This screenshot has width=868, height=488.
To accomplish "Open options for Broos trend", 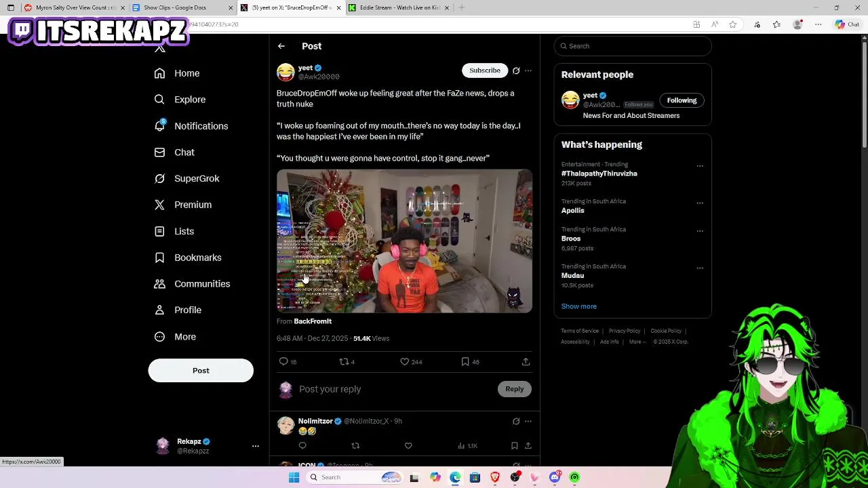I will (x=700, y=231).
